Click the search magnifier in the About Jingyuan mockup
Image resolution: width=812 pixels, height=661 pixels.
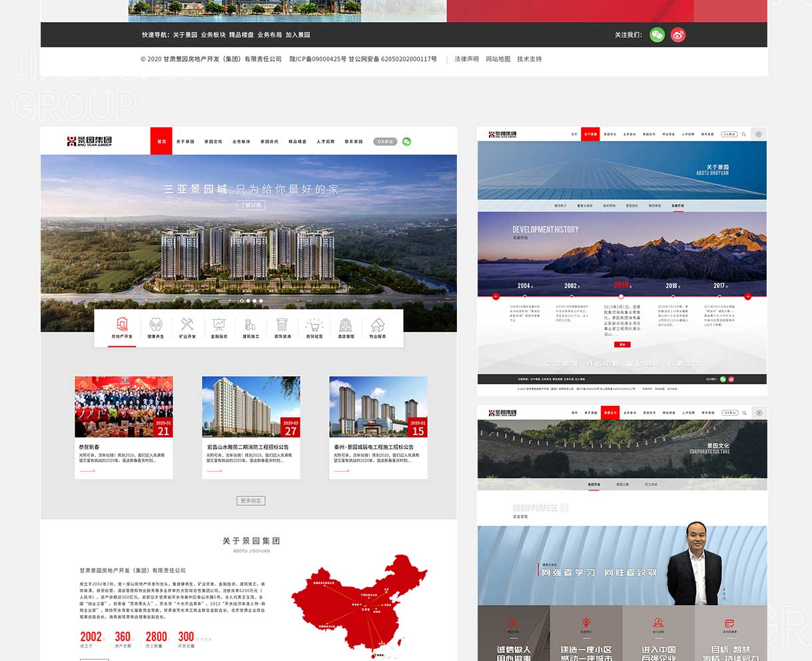point(744,134)
